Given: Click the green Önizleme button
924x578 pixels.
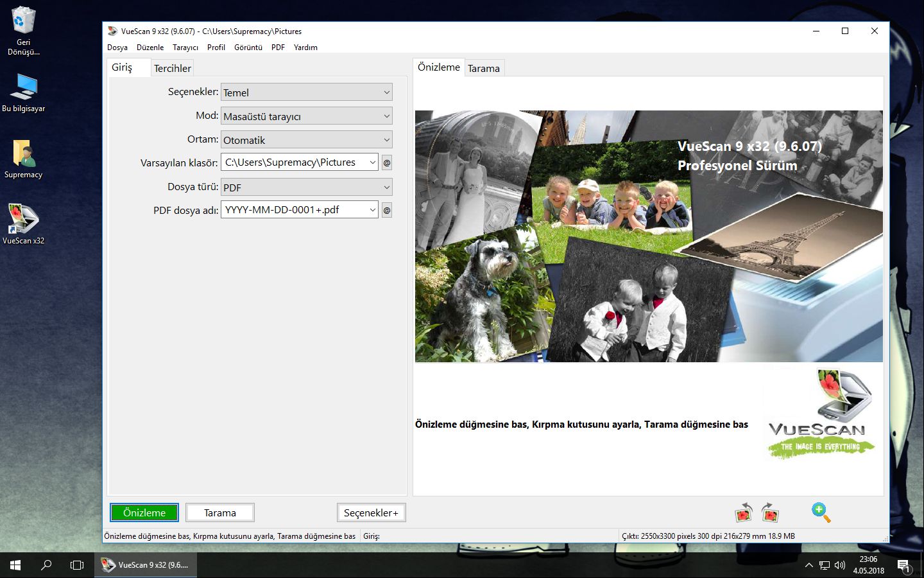Looking at the screenshot, I should click(144, 512).
